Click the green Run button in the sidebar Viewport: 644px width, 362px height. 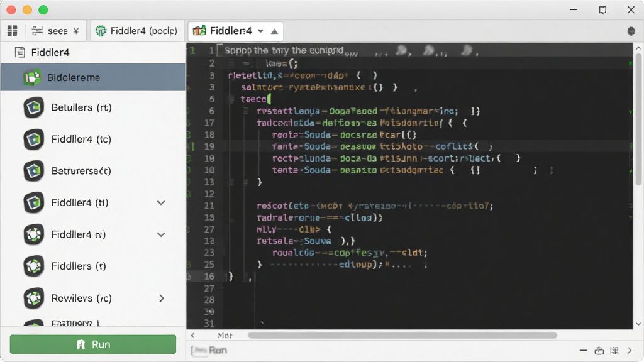[x=93, y=344]
